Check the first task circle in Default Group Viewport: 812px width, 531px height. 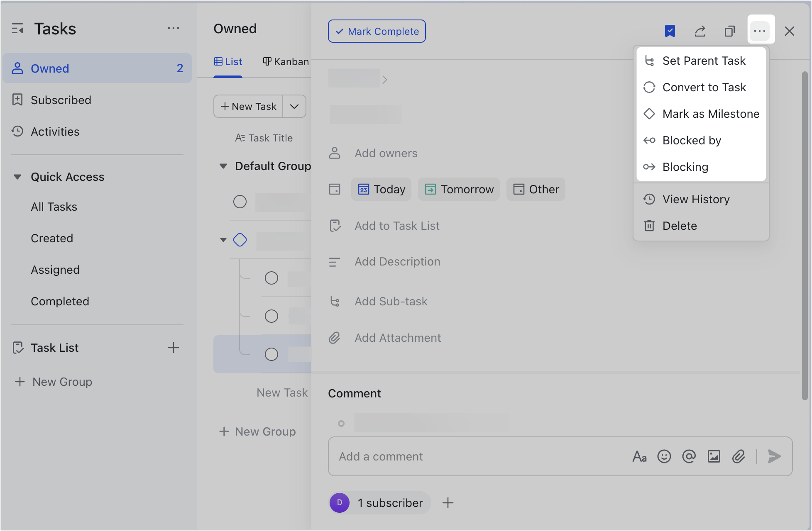[x=240, y=202]
